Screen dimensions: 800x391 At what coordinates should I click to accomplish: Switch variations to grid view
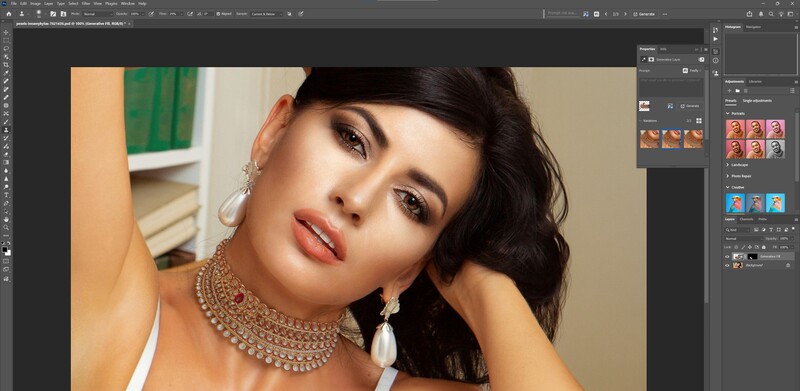(x=699, y=121)
